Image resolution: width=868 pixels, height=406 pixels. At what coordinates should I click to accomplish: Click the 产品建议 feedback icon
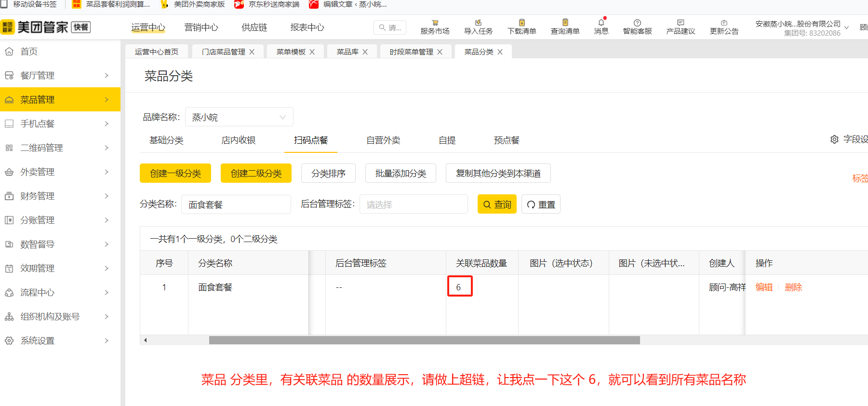(x=681, y=23)
